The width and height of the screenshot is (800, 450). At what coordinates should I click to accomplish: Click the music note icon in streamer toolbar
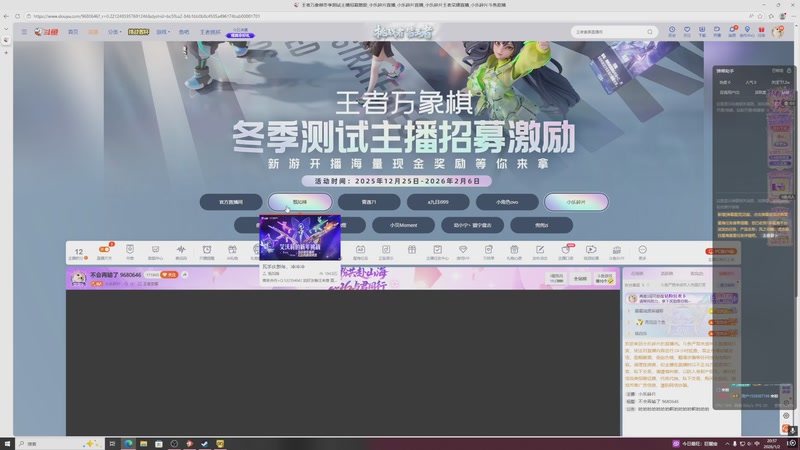click(x=386, y=251)
